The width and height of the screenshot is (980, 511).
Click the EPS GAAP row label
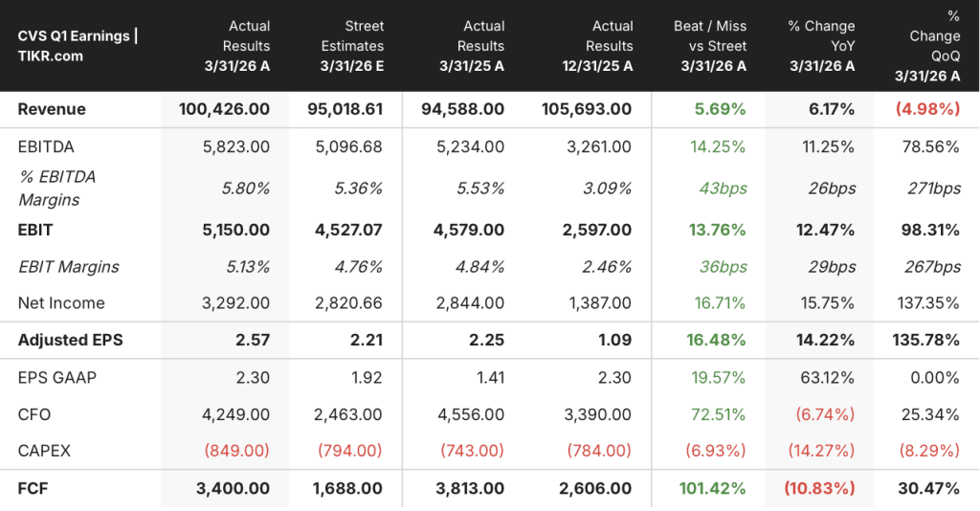(56, 377)
